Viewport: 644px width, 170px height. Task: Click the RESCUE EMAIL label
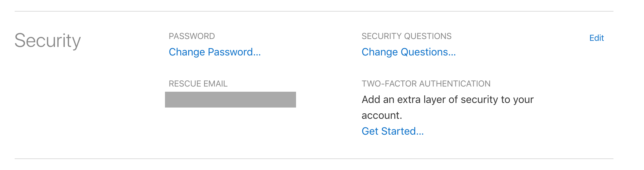click(198, 84)
